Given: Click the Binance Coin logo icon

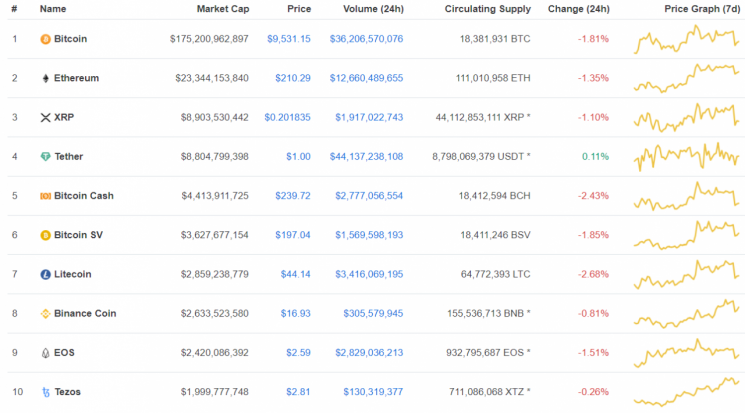Looking at the screenshot, I should (x=45, y=314).
